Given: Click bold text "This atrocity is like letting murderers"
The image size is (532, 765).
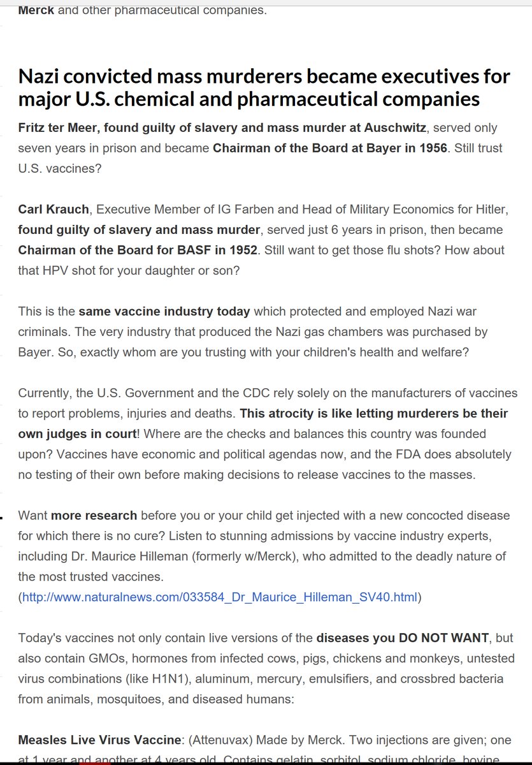Looking at the screenshot, I should [373, 414].
